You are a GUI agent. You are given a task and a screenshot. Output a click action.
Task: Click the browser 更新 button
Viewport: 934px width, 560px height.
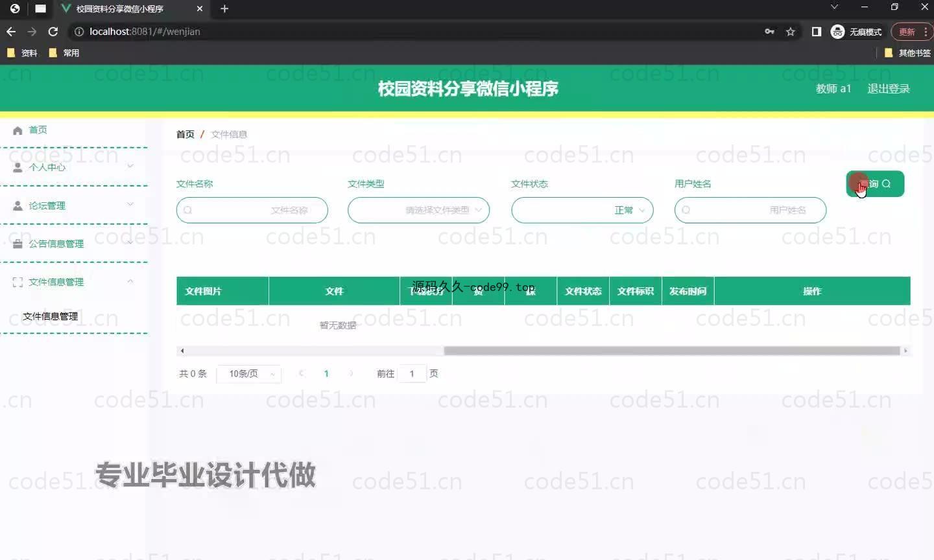point(907,31)
